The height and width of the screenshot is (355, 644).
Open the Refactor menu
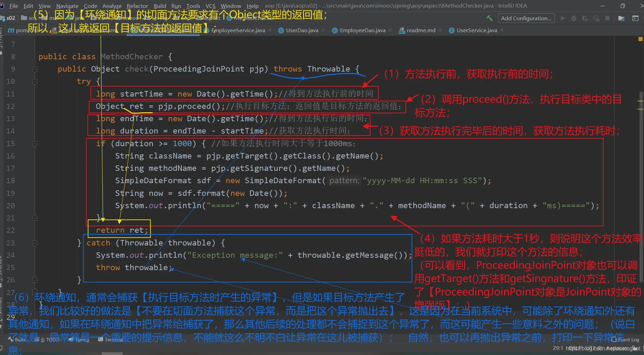[x=137, y=6]
